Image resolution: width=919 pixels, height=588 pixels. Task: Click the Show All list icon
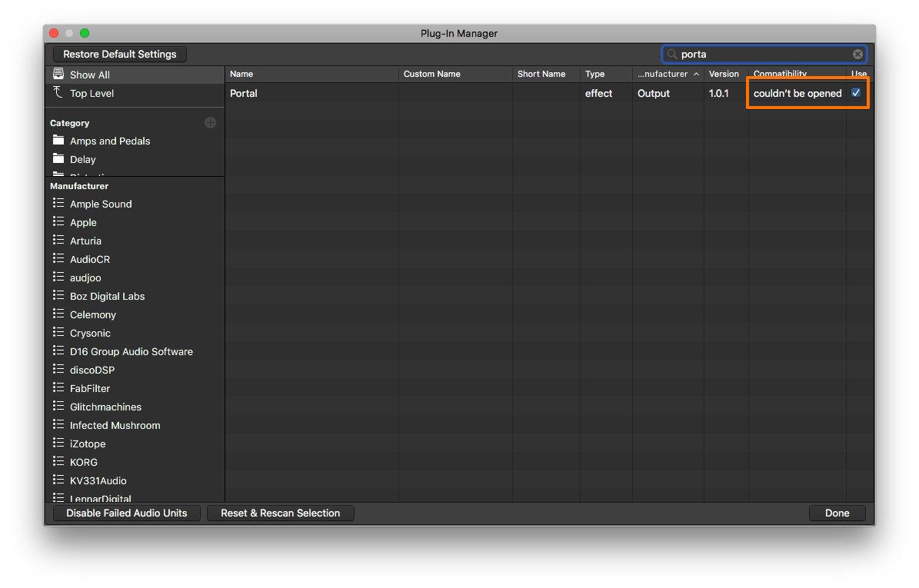58,74
